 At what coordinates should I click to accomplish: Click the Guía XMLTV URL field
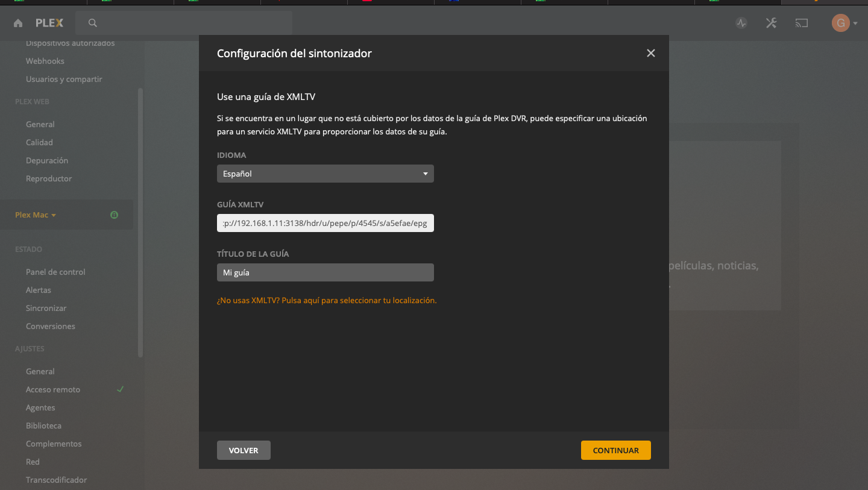(325, 223)
